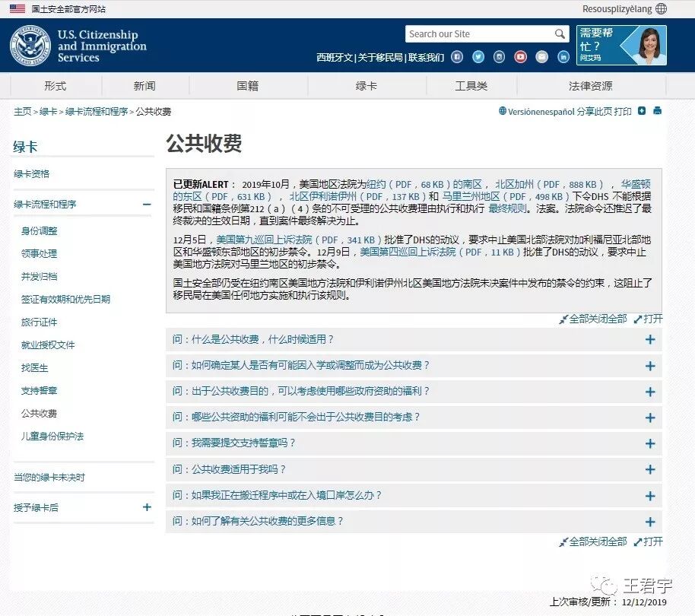Open the email subscription icon
Screen dimensions: 695x616
[x=541, y=57]
